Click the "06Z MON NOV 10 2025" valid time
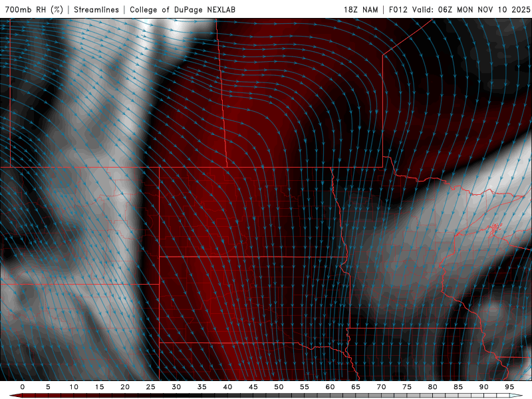The height and width of the screenshot is (399, 532). coord(484,9)
